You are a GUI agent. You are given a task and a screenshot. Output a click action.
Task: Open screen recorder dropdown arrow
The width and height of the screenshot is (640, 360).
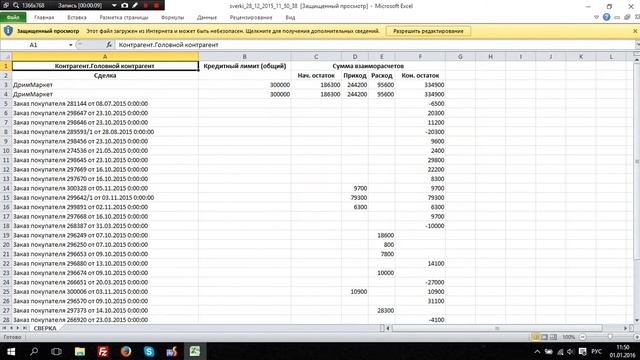(114, 6)
